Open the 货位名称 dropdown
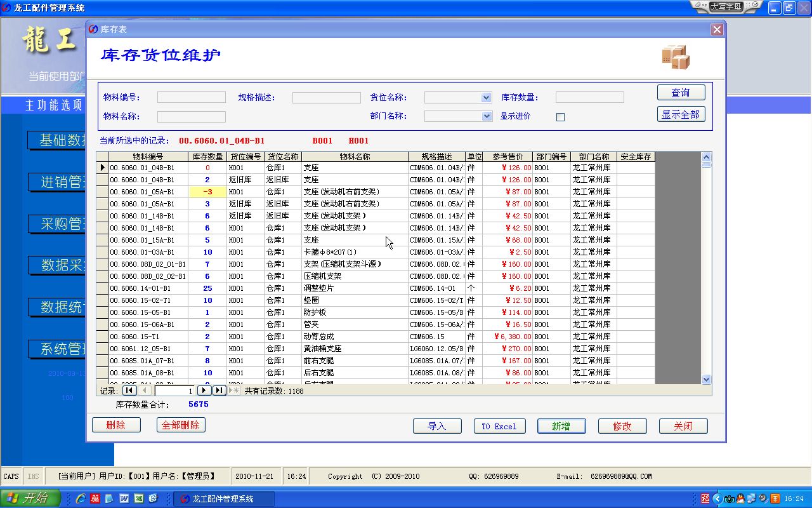This screenshot has width=812, height=508. [x=487, y=98]
